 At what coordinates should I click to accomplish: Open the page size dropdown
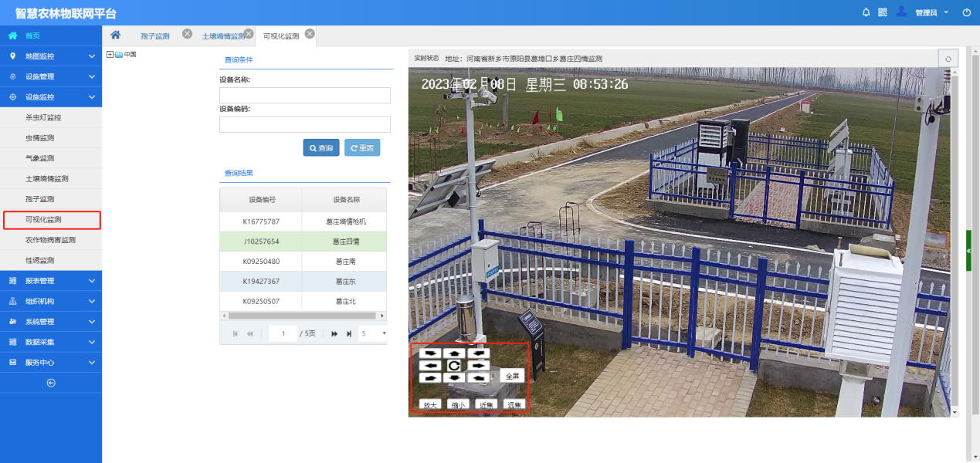pyautogui.click(x=374, y=333)
